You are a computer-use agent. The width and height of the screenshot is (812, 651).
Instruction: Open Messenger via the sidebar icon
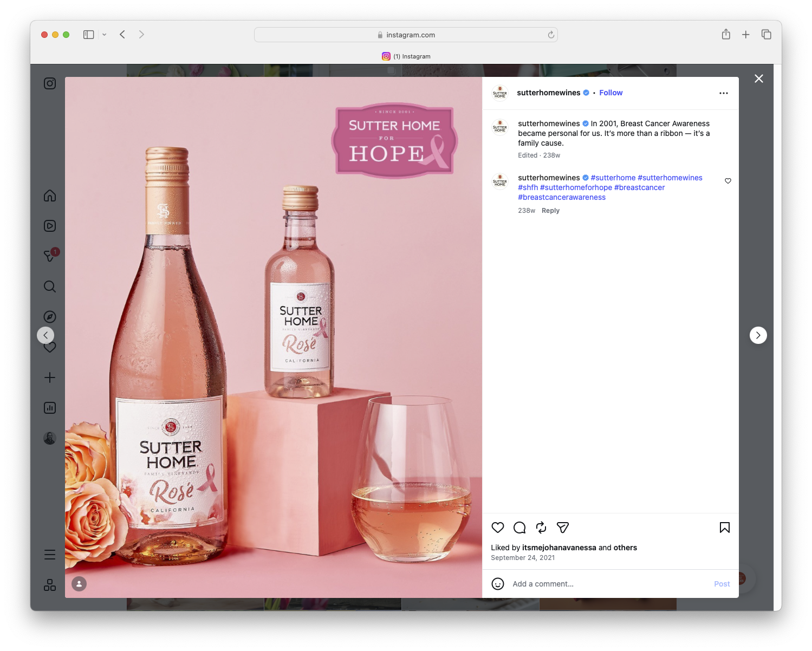point(49,256)
